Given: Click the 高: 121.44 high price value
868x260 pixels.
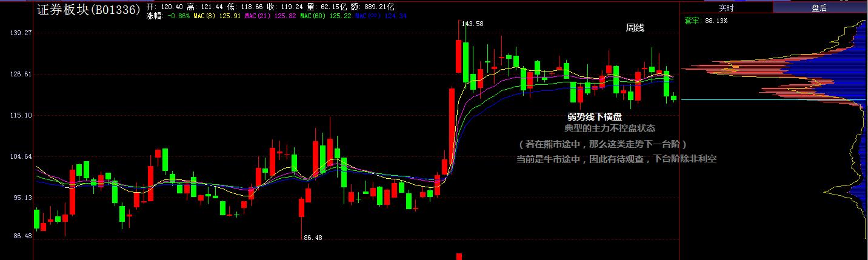Looking at the screenshot, I should coord(205,7).
